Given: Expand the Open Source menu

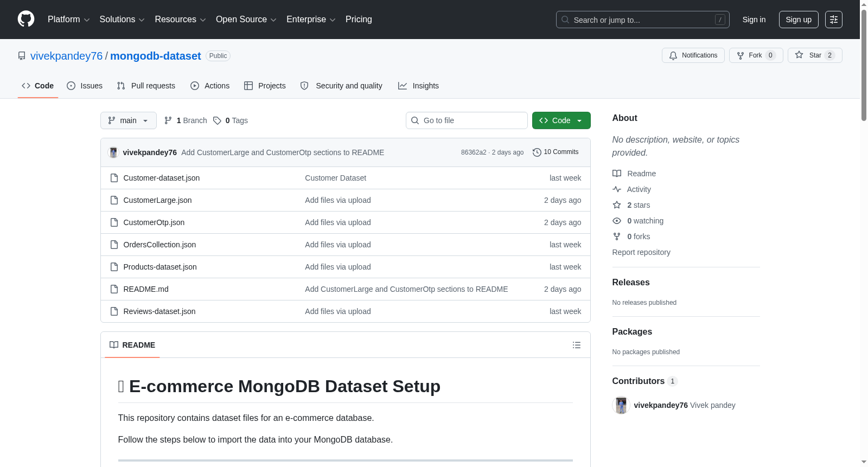Looking at the screenshot, I should [x=246, y=20].
